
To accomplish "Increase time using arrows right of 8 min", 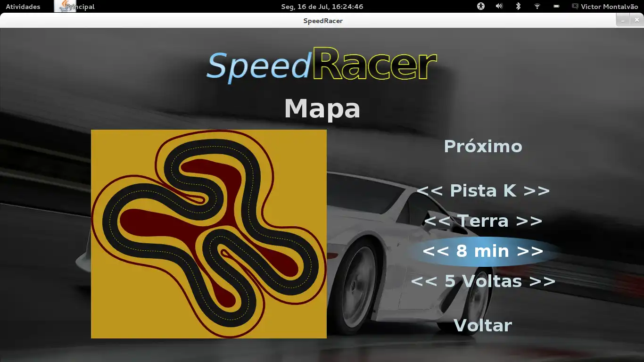I will pos(530,251).
